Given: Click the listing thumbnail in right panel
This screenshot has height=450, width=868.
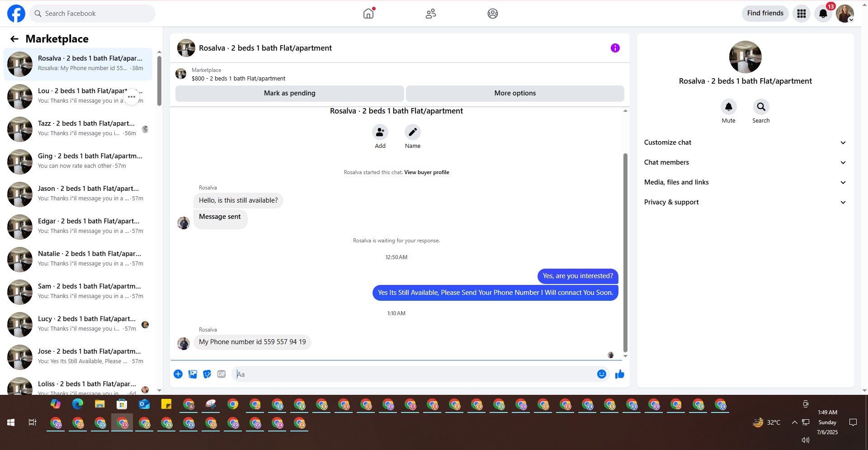Looking at the screenshot, I should 745,57.
